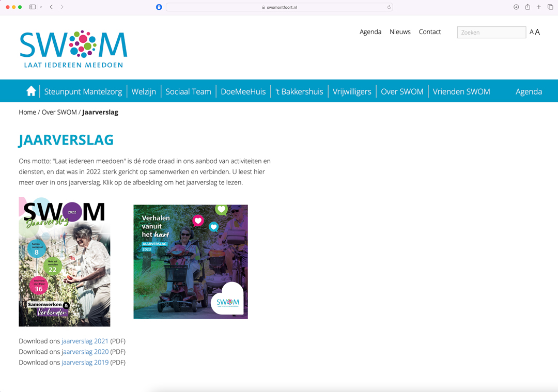Click the share icon in the browser toolbar
The image size is (558, 392).
pyautogui.click(x=528, y=7)
